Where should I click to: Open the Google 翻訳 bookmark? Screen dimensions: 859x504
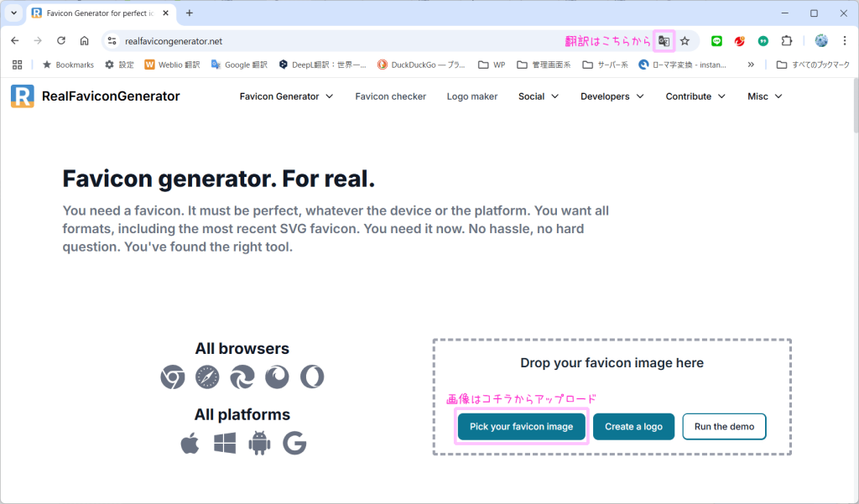(239, 65)
